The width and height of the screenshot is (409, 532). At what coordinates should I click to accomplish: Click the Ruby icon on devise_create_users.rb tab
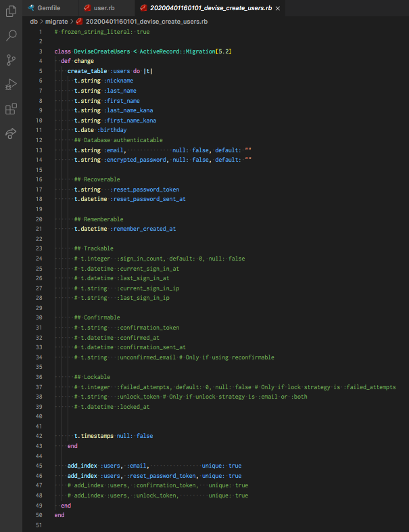144,8
